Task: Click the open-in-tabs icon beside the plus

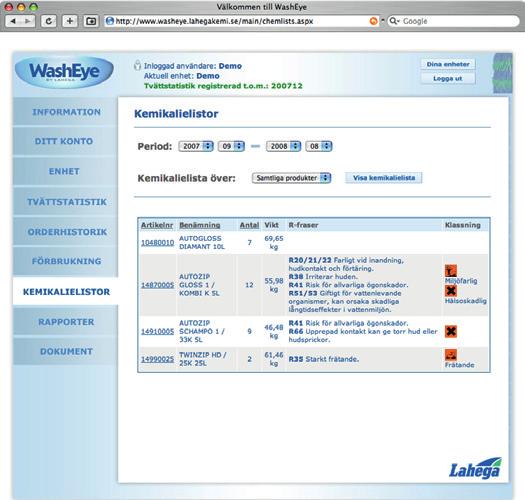Action: 91,21
